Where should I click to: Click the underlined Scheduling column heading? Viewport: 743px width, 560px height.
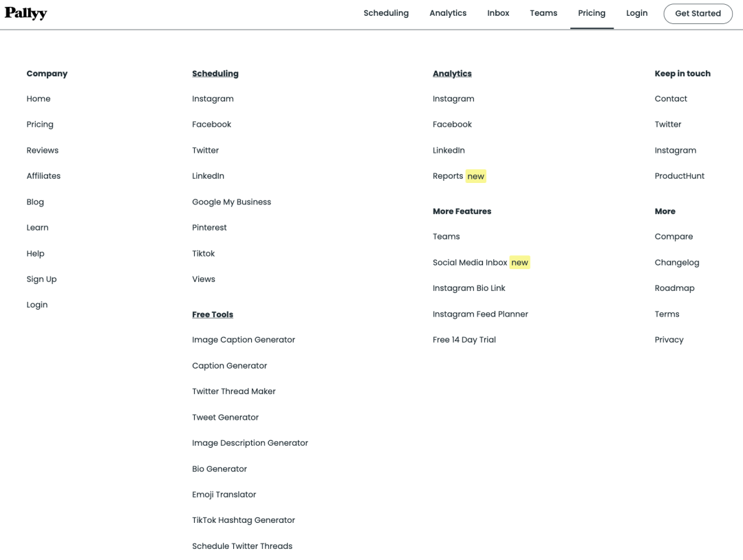tap(215, 74)
